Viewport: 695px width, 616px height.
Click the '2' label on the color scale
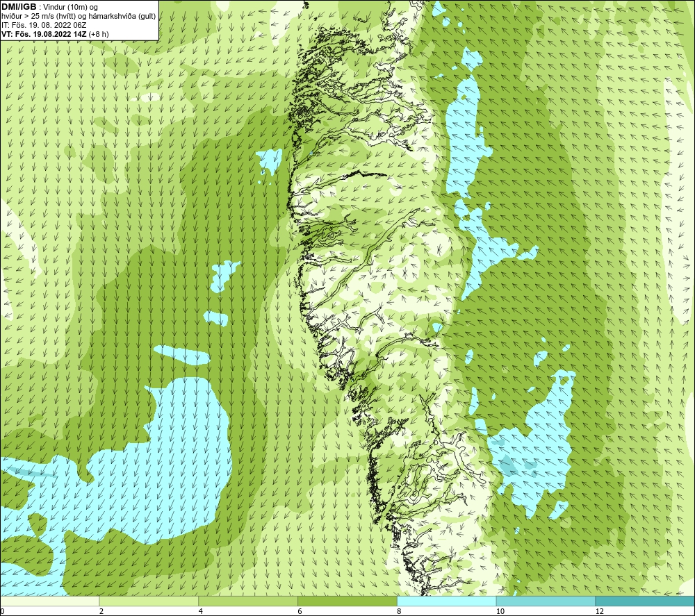point(101,611)
